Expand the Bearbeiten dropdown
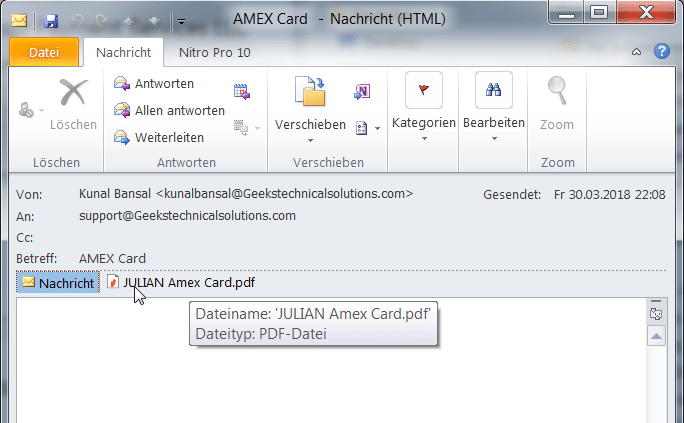The image size is (684, 423). 494,139
